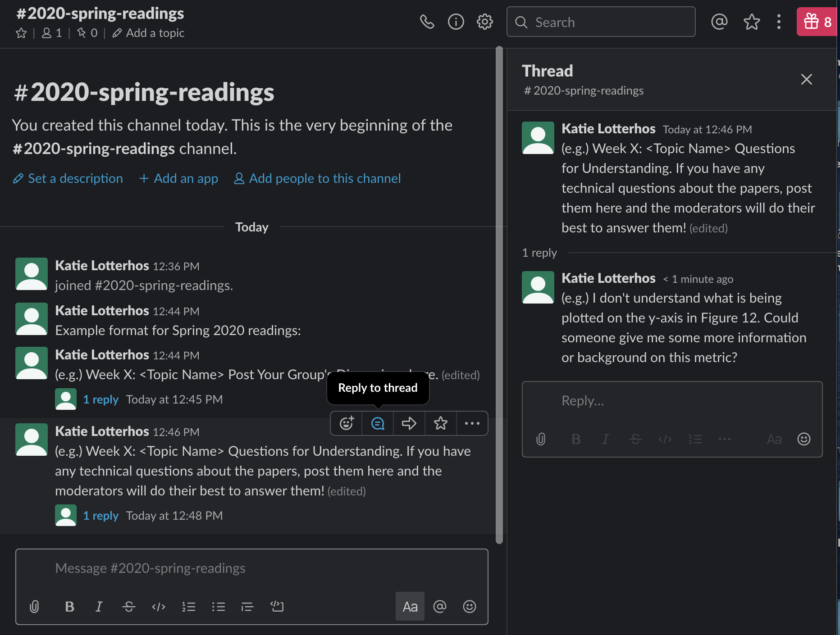Insert ordered list in main message box

click(188, 607)
